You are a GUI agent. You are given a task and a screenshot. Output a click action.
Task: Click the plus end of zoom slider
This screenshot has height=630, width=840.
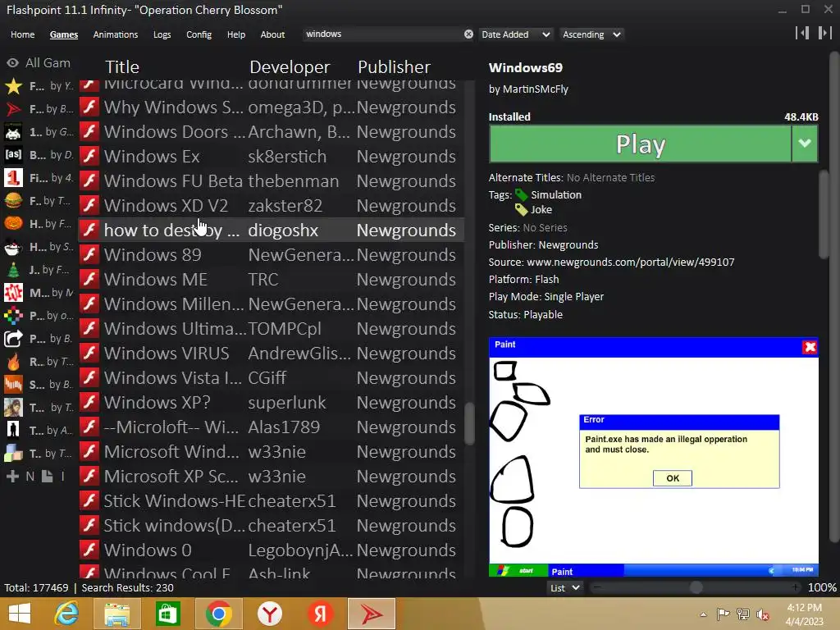pyautogui.click(x=796, y=587)
